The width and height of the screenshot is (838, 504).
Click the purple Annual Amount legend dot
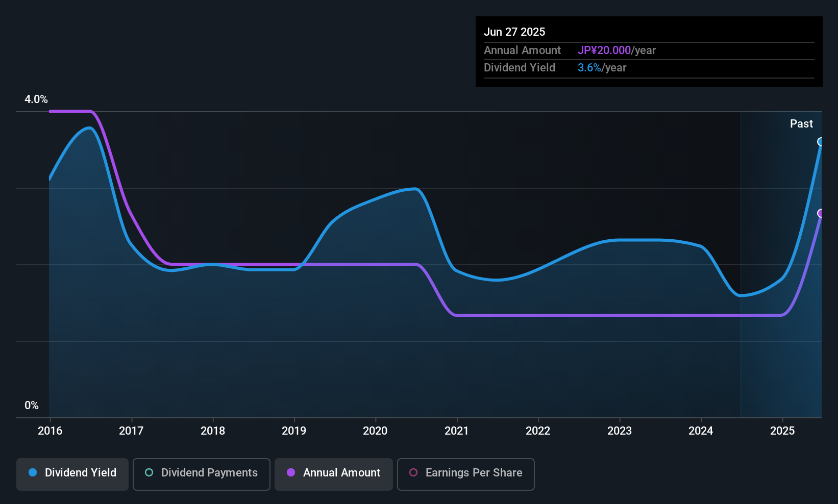point(291,472)
